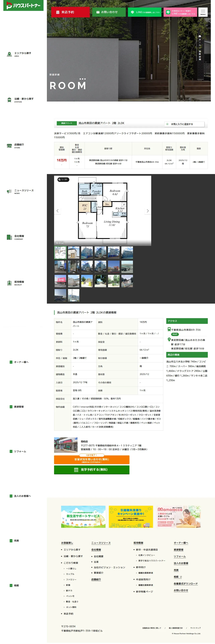Click footer heading ニュースリリース
This screenshot has width=215, height=644.
click(x=101, y=543)
